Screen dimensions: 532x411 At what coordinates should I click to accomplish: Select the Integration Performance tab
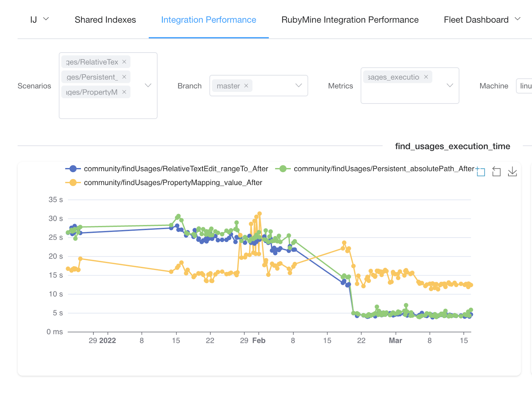tap(208, 20)
